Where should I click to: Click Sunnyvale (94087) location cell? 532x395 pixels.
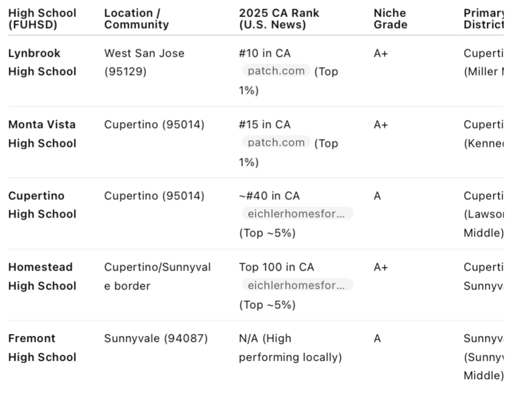pyautogui.click(x=156, y=338)
